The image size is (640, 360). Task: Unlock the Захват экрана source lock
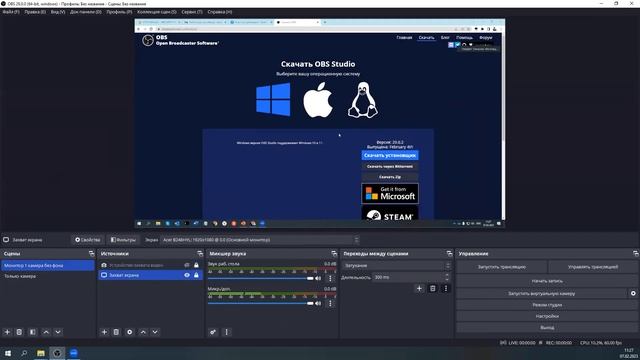coord(196,275)
